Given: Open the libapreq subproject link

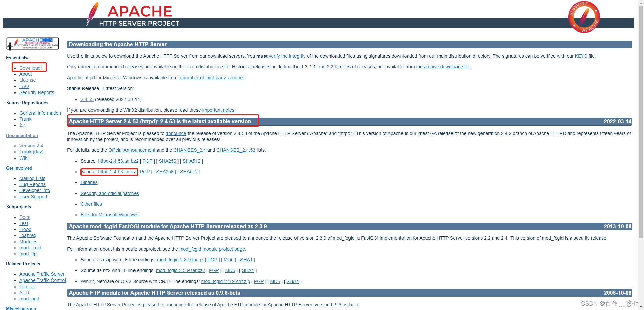Looking at the screenshot, I should pyautogui.click(x=28, y=235).
